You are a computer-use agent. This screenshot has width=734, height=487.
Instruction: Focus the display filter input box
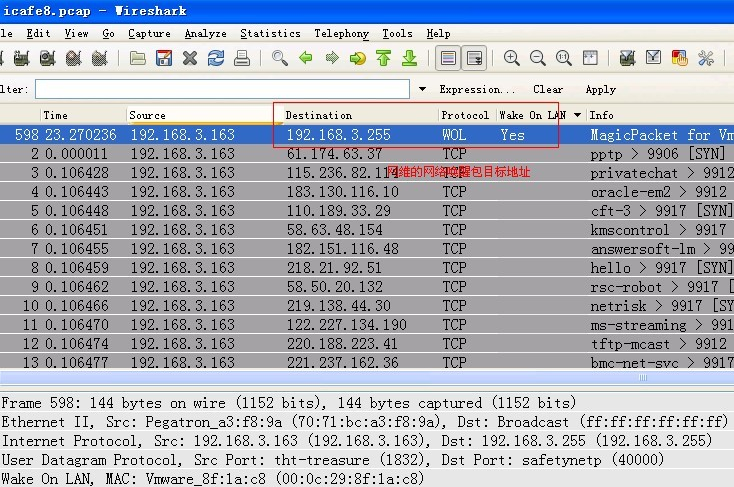222,89
